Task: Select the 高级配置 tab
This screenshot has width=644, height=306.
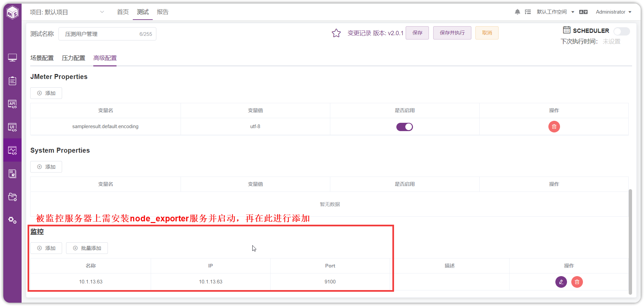Action: (x=105, y=58)
